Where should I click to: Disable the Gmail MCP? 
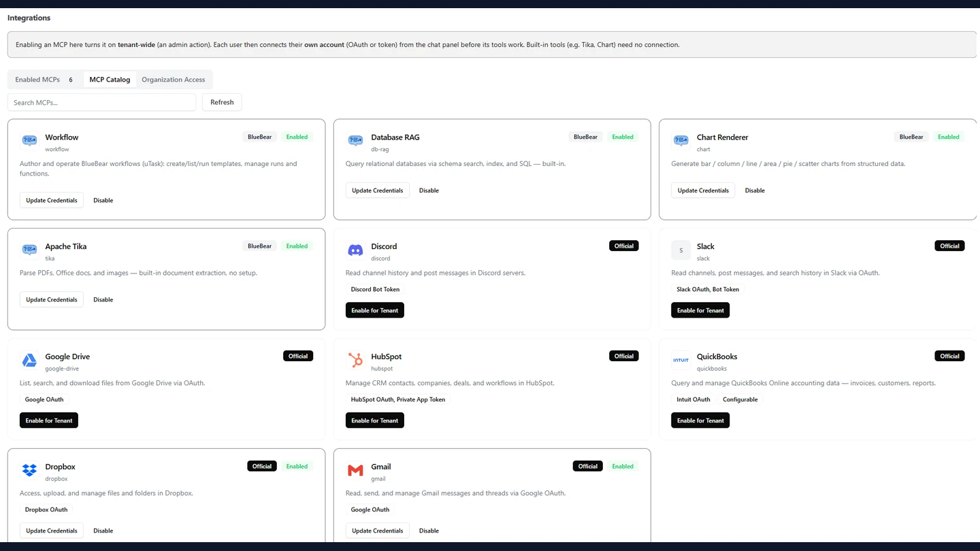point(429,531)
